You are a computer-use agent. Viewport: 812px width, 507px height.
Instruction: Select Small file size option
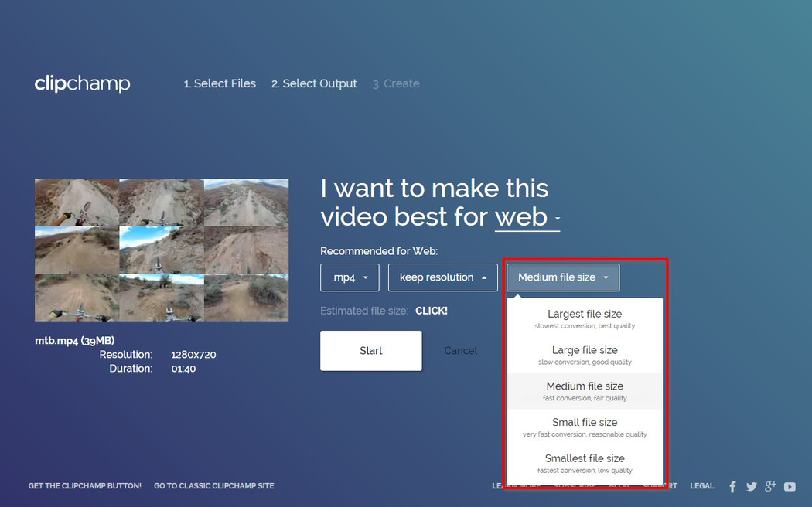(585, 427)
